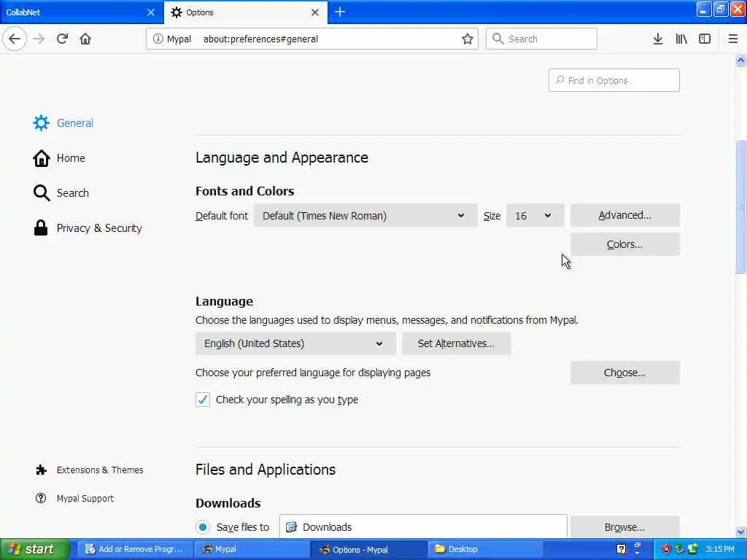Click the Files and Applications heading
The width and height of the screenshot is (747, 560).
click(266, 470)
